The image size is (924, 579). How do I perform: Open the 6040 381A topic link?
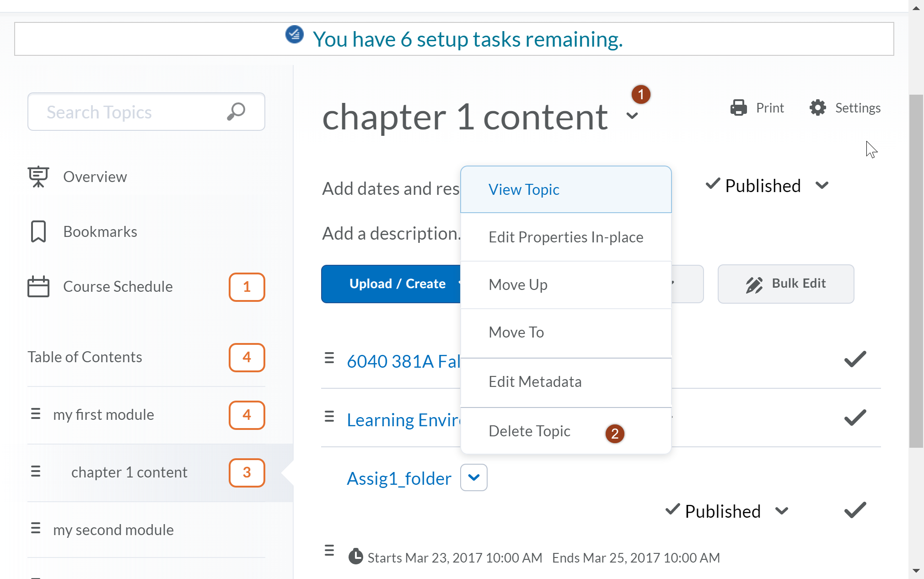pyautogui.click(x=403, y=361)
